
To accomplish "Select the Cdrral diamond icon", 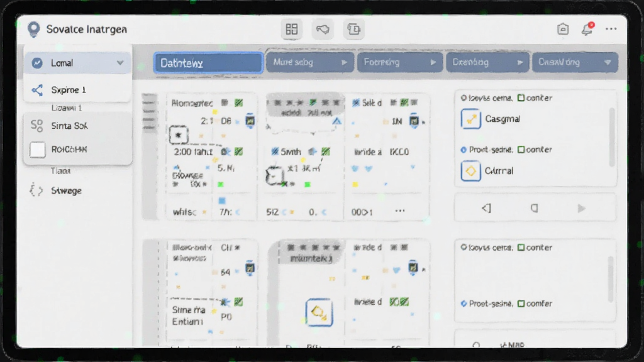I will point(470,171).
